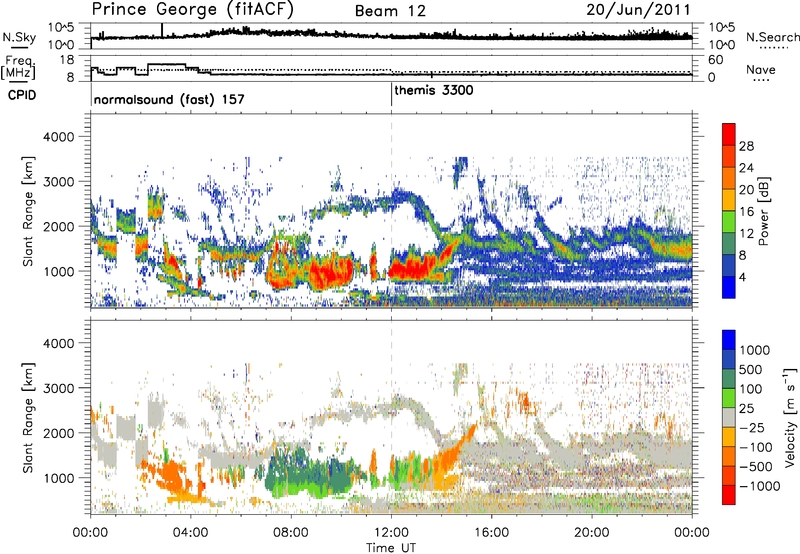Click the Prince George (fitACF) plot title
Screen dimensions: 800x554
[192, 10]
